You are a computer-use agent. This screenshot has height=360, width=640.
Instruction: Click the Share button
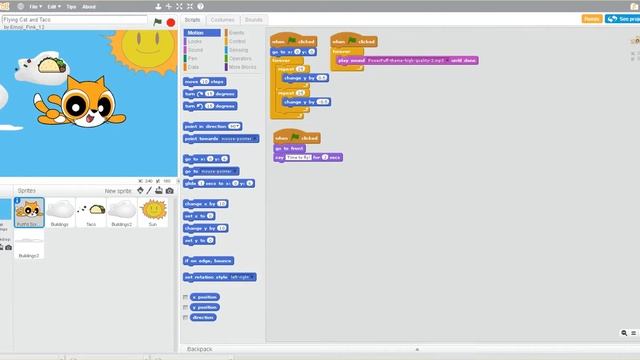pyautogui.click(x=592, y=19)
